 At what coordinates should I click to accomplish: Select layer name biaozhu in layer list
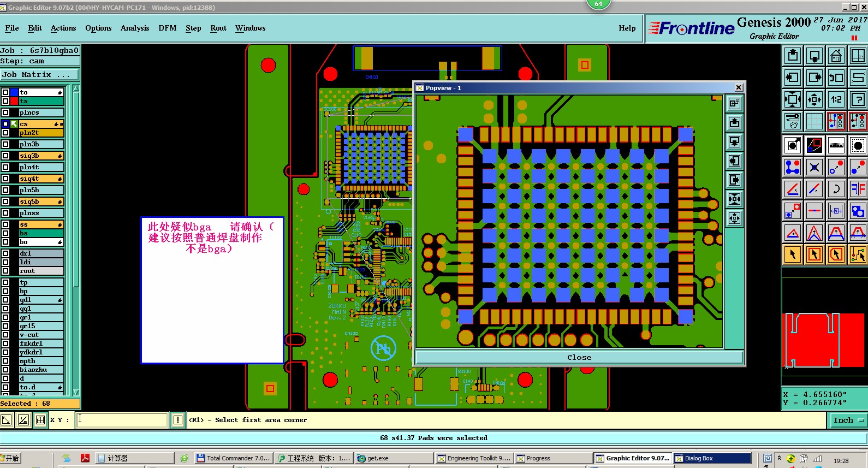coord(41,370)
